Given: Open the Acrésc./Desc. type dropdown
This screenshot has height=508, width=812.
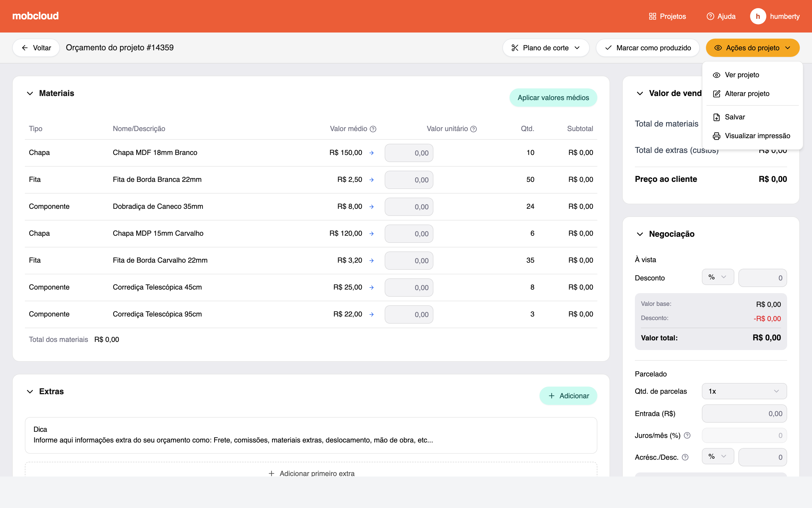Looking at the screenshot, I should [718, 457].
